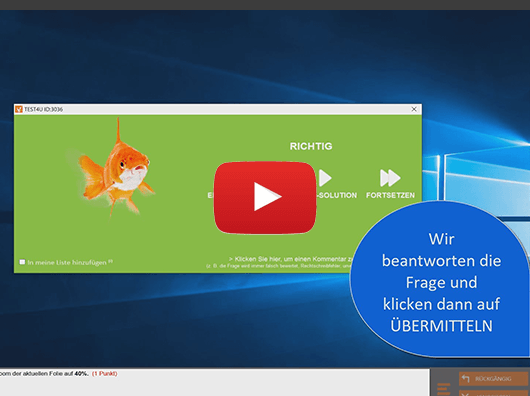
Task: Close the TEST4U ID:3036 dialog
Action: [x=414, y=109]
